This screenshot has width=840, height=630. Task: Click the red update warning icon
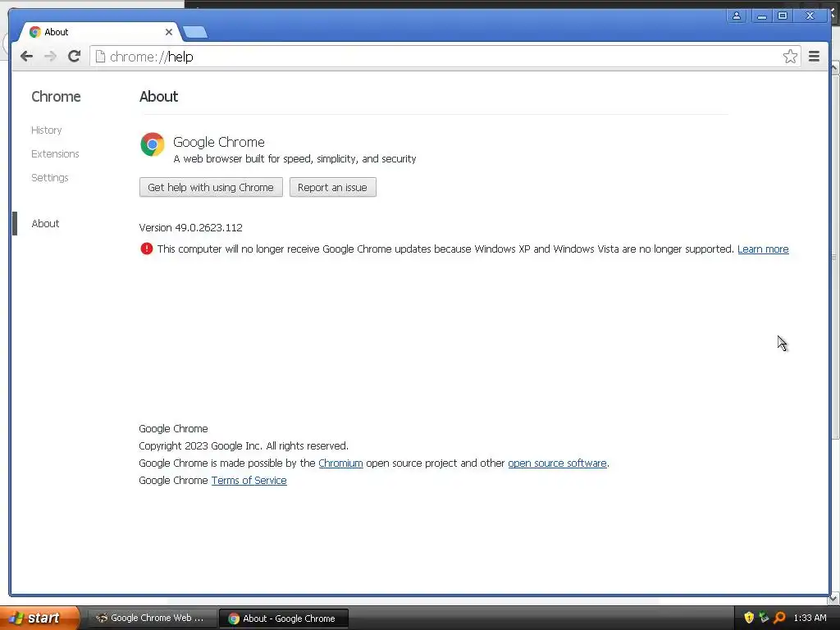pos(146,249)
